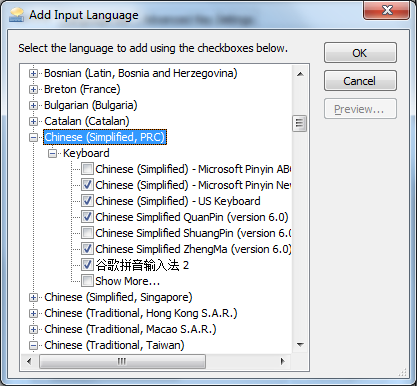Screen dimensions: 417x386
Task: Click the Add Input Language title bar icon
Action: pos(17,15)
